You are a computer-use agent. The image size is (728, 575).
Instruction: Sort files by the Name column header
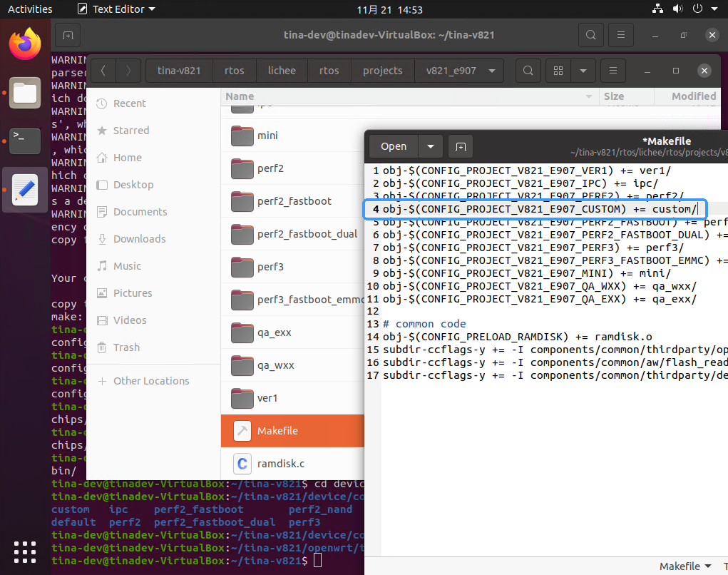coord(240,96)
